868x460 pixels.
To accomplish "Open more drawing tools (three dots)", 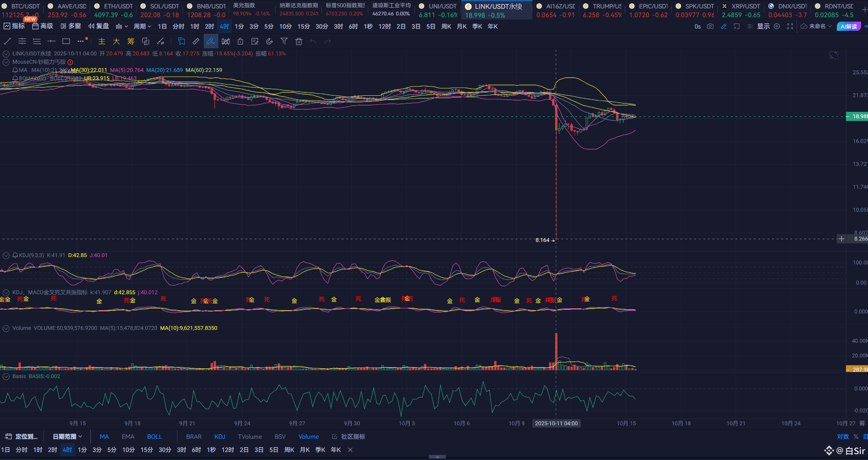I will pyautogui.click(x=81, y=41).
